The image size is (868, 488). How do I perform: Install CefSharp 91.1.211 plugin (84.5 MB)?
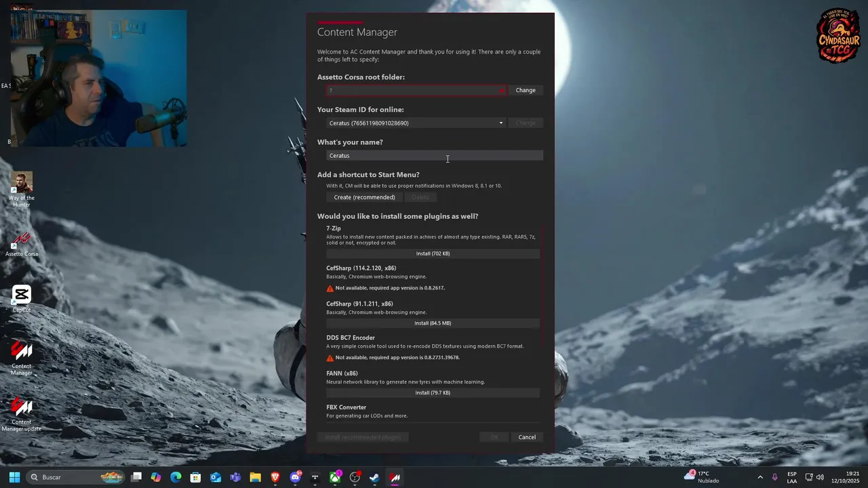433,323
